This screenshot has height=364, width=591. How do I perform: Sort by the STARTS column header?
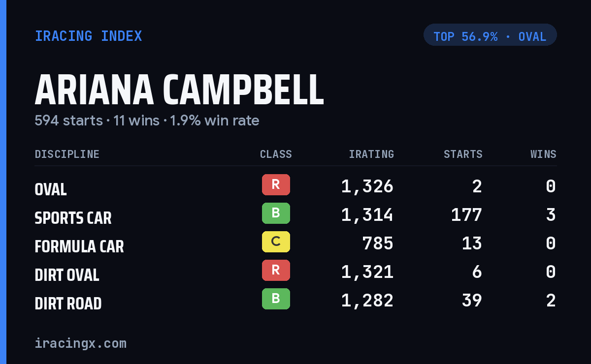click(x=463, y=154)
